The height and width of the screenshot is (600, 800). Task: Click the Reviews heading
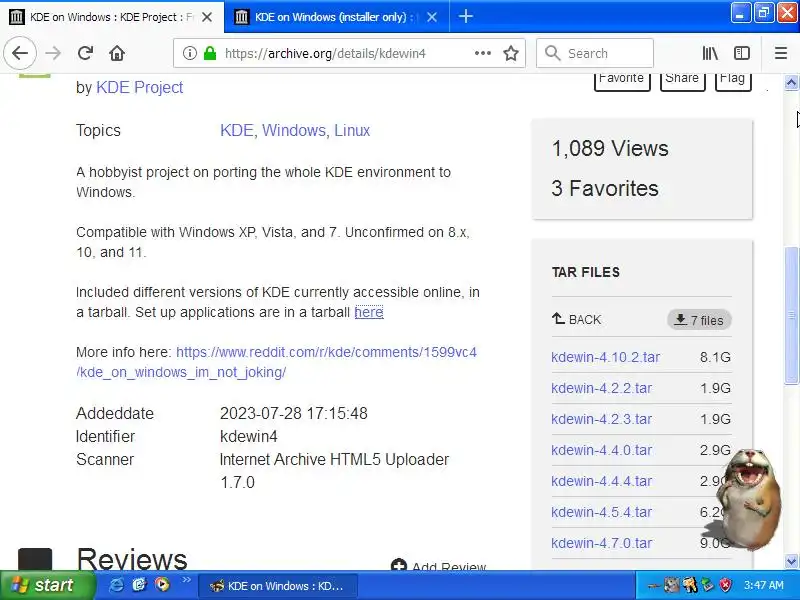click(132, 558)
